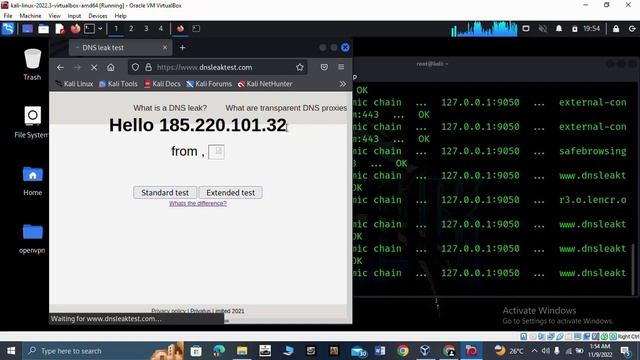Open the Kali Docs bookmark
The height and width of the screenshot is (360, 640).
tap(162, 84)
